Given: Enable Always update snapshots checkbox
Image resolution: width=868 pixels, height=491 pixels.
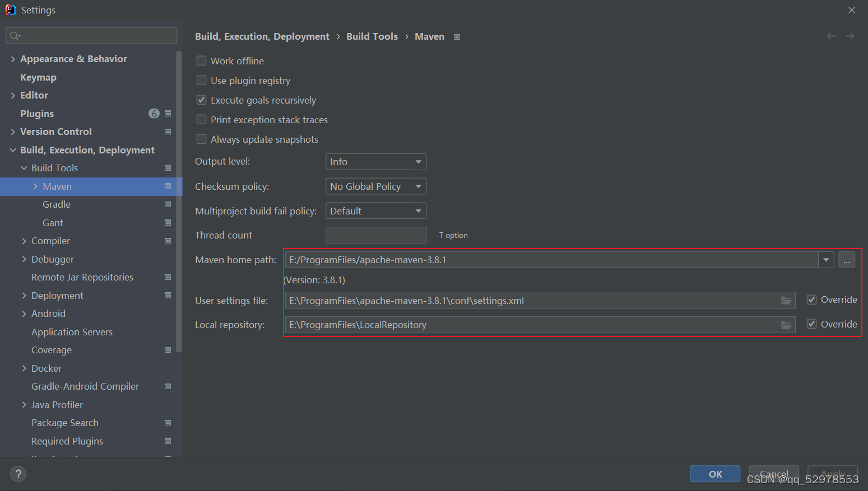Looking at the screenshot, I should pyautogui.click(x=201, y=139).
